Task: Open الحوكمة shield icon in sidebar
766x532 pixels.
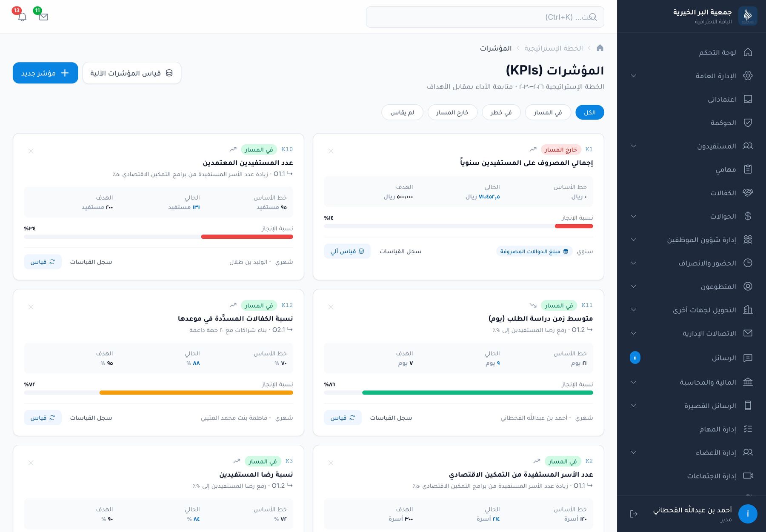Action: tap(748, 123)
